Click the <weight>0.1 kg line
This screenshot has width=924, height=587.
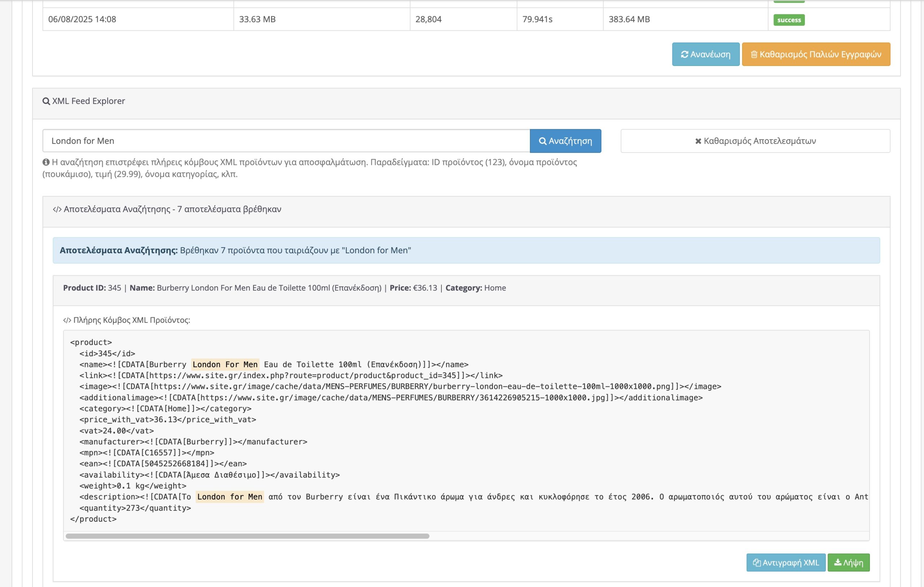(x=133, y=486)
